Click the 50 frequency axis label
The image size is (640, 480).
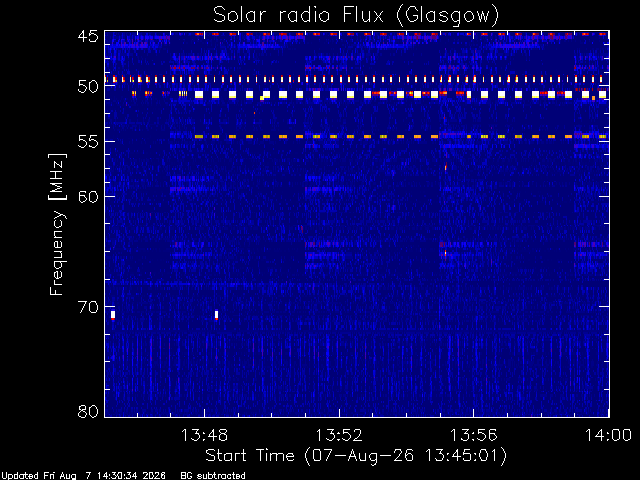coord(88,87)
